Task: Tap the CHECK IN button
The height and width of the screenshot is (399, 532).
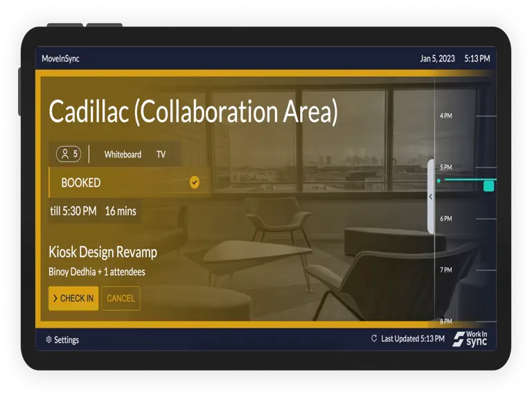Action: (x=73, y=299)
